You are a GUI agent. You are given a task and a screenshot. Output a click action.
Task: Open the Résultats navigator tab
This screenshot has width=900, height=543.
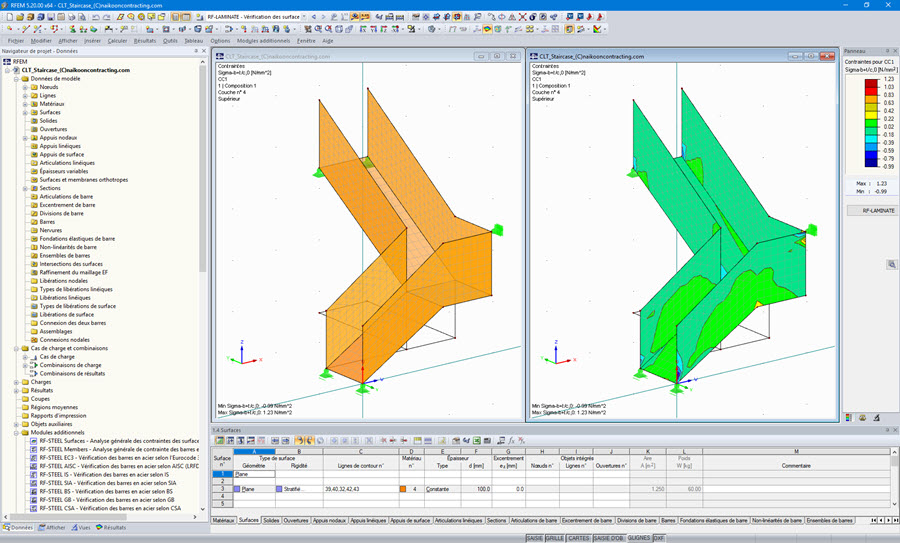111,527
